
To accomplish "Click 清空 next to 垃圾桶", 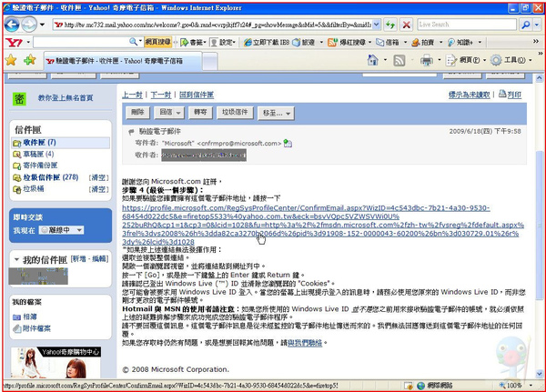I will (x=99, y=189).
